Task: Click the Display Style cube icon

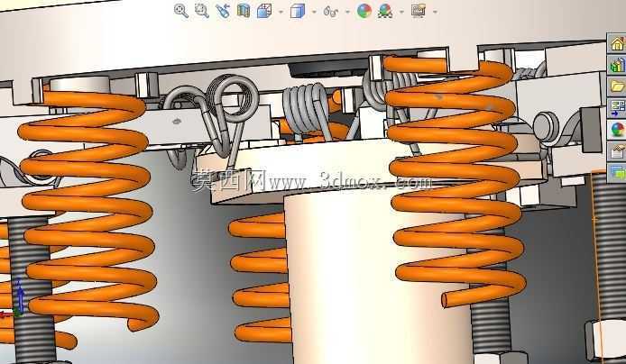Action: tap(298, 11)
